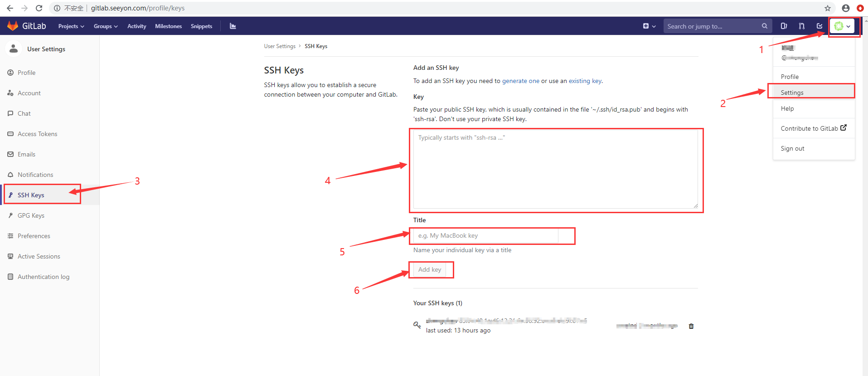Choose Sign out from user menu
The height and width of the screenshot is (376, 868).
tap(792, 148)
